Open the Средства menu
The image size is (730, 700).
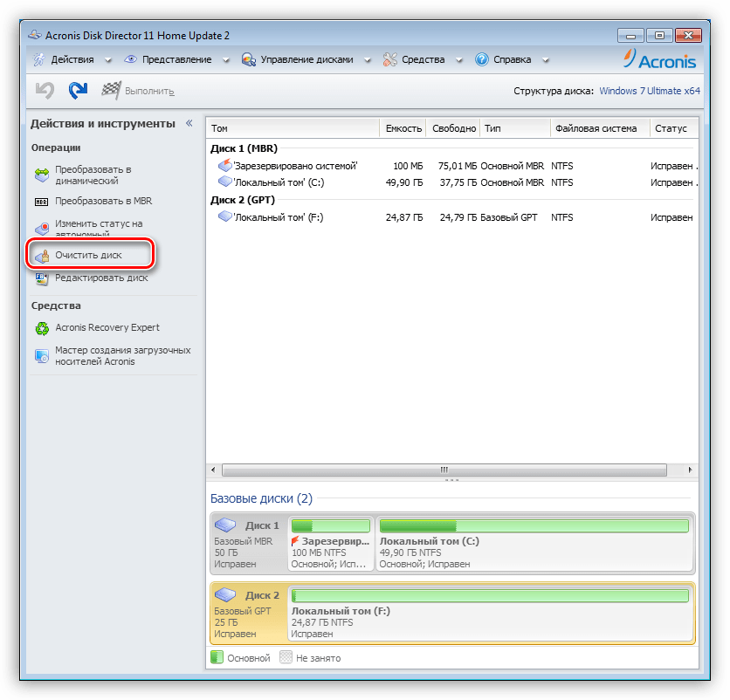[x=424, y=59]
